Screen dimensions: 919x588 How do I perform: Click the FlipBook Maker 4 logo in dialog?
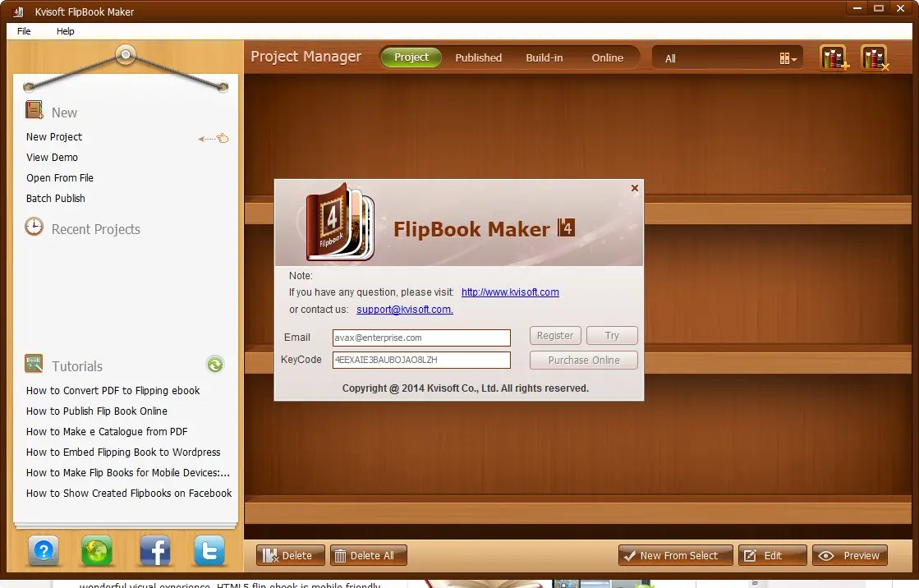point(340,223)
